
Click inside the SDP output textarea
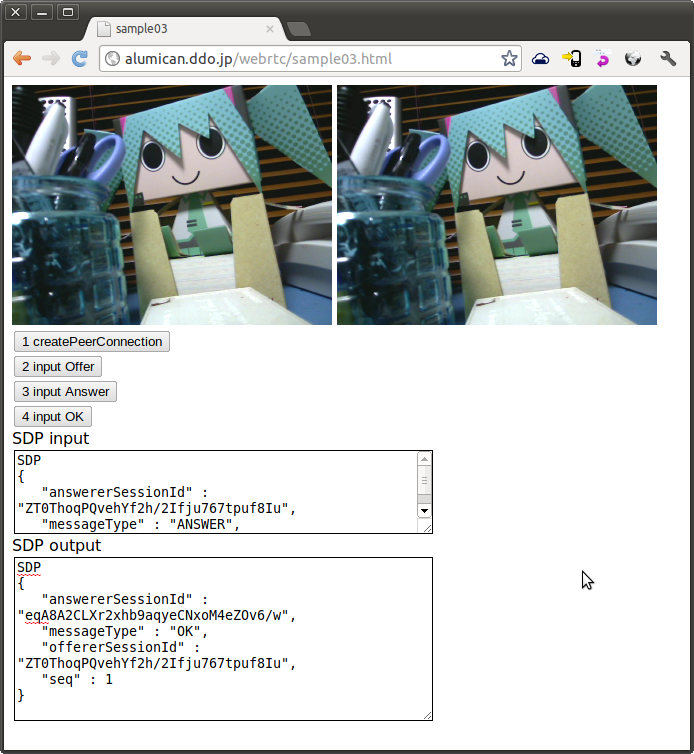point(224,639)
